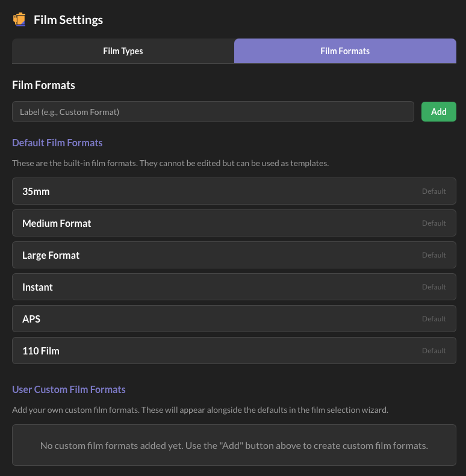This screenshot has width=466, height=476.
Task: Click the Default badge beside 110 Film
Action: tap(433, 351)
